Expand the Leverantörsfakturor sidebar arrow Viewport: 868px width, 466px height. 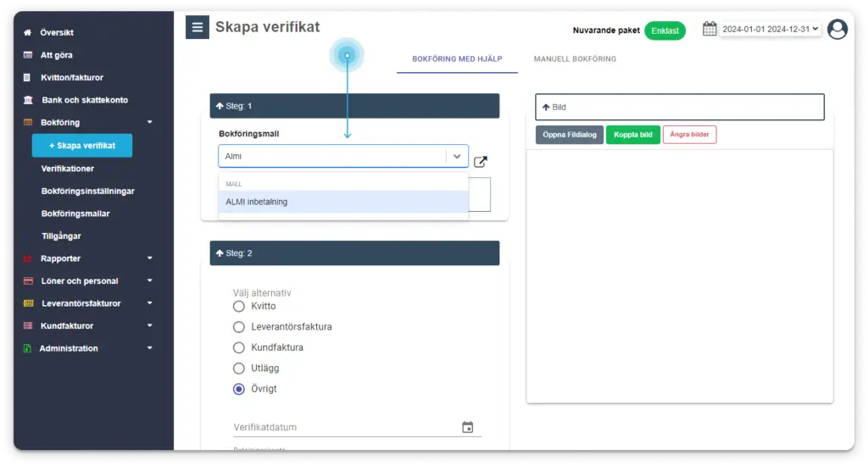[149, 303]
